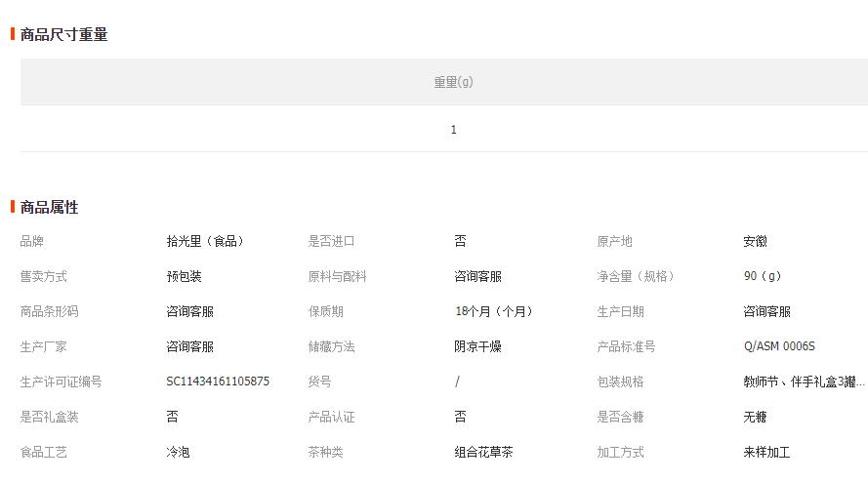Click the truncated 包装规格 value 教师节、伴手礼盒
Screen dimensions: 868x482
[803, 382]
